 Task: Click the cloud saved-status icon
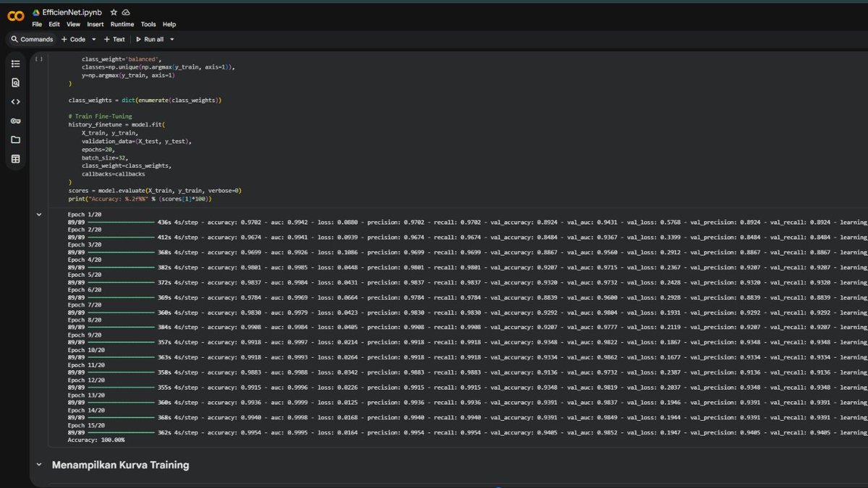(x=126, y=12)
